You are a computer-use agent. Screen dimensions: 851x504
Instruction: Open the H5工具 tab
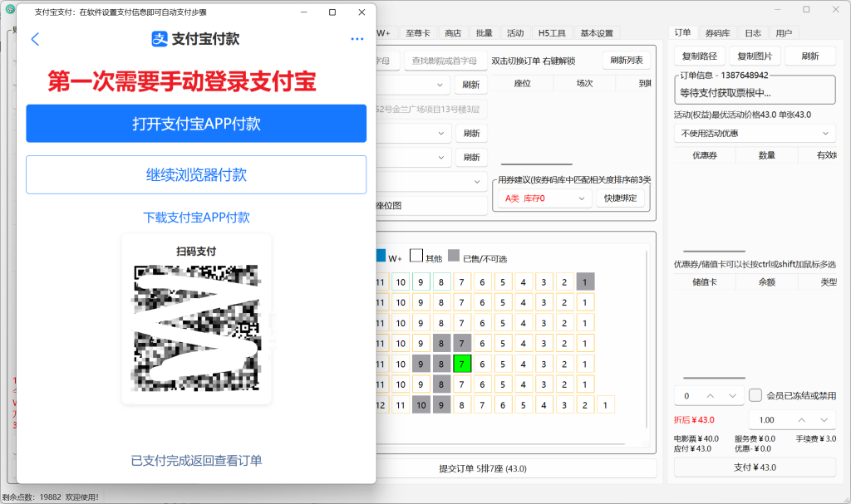click(552, 33)
